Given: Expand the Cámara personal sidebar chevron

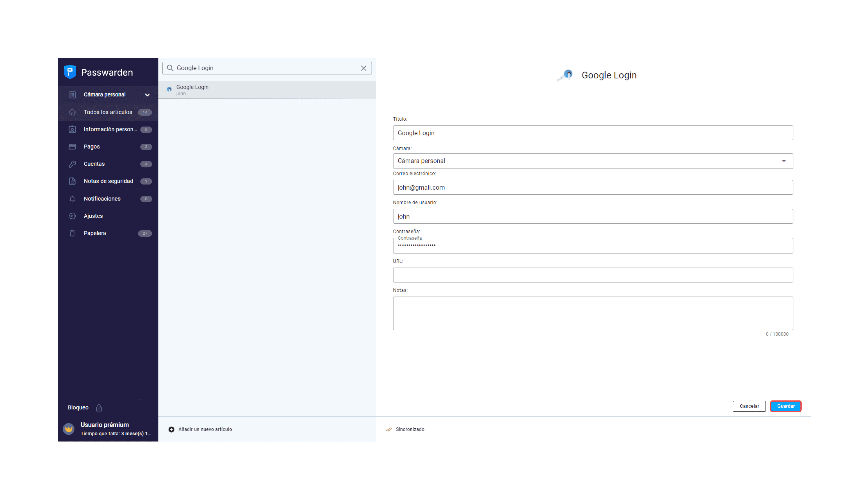Looking at the screenshot, I should click(x=147, y=95).
